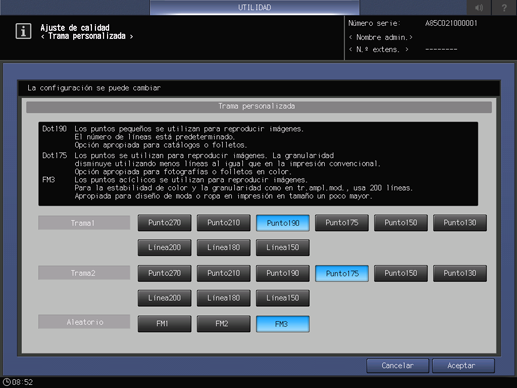Screen dimensions: 517x388
Task: Choose FM2 random screen
Action: pos(224,324)
